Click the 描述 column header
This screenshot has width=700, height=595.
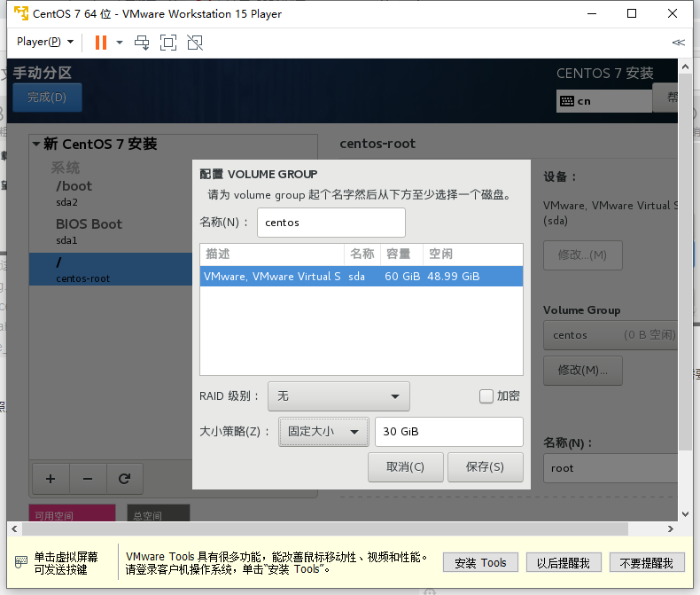pos(272,254)
